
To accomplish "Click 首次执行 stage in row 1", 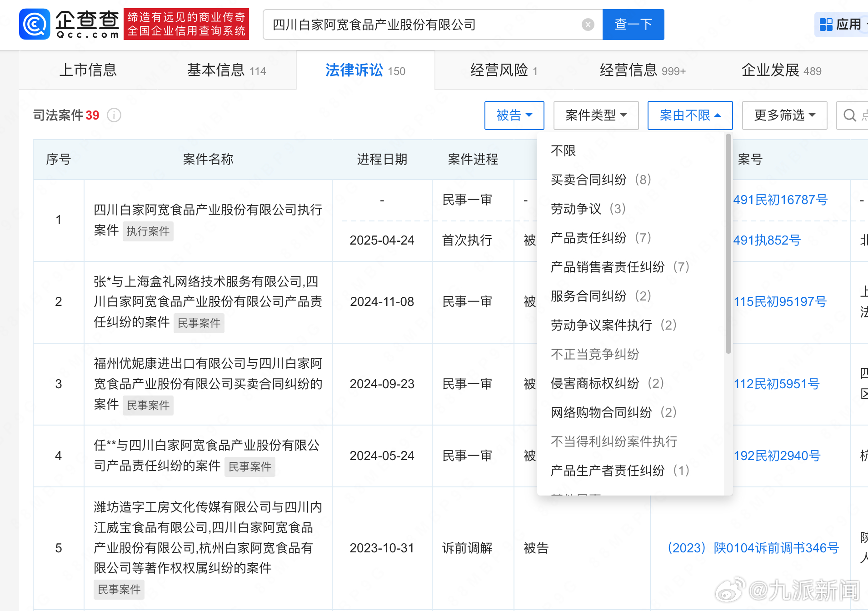I will (x=467, y=240).
